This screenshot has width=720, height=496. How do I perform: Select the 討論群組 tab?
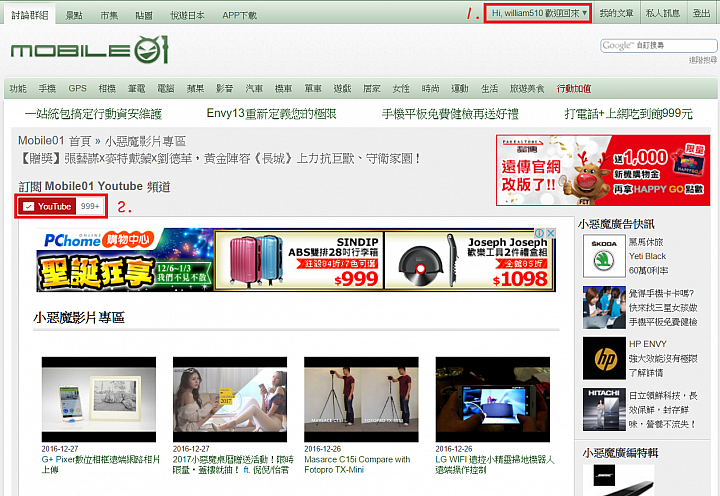pyautogui.click(x=30, y=15)
